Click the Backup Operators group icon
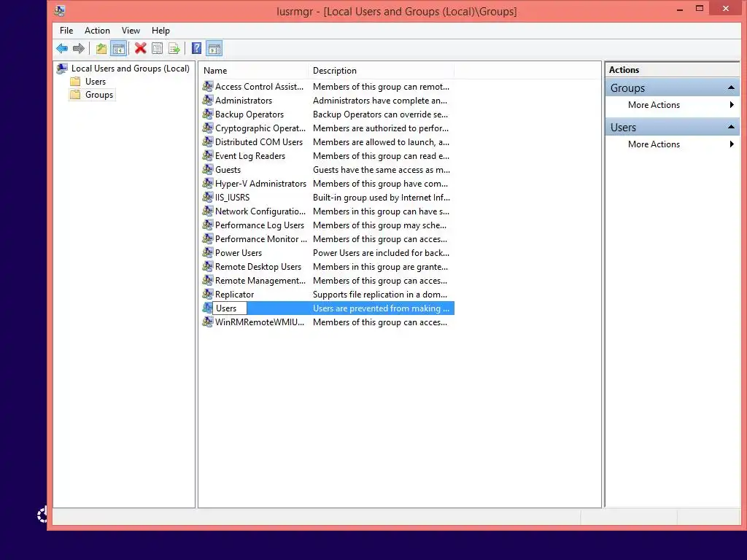This screenshot has width=747, height=560. 208,114
